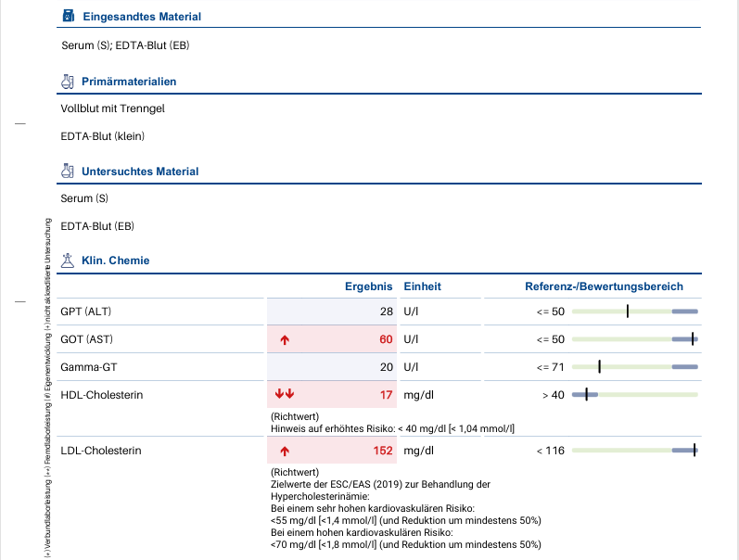
Task: Click the HDL elevated-risk Hinweis note text
Action: 392,428
